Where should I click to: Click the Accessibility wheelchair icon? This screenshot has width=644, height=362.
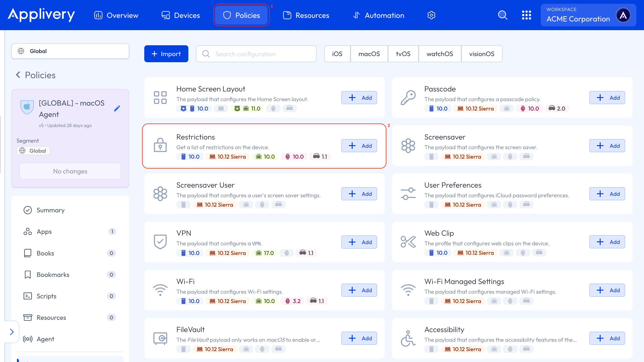pos(408,338)
